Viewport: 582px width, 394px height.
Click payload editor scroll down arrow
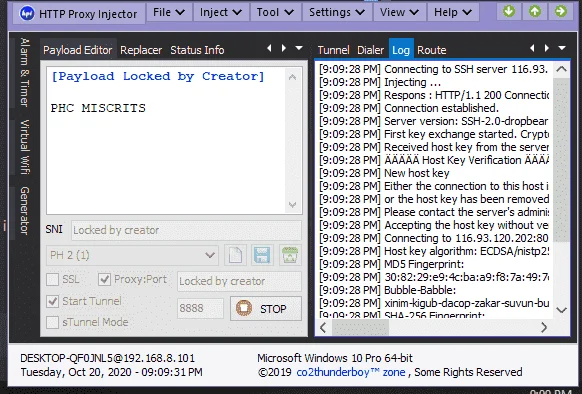(x=292, y=205)
